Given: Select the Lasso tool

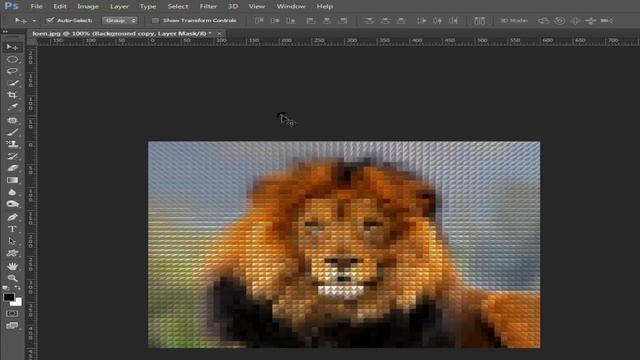Looking at the screenshot, I should (x=12, y=71).
